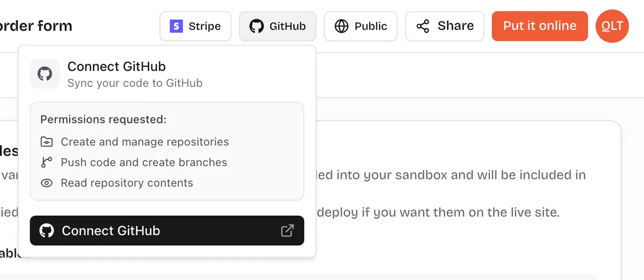This screenshot has width=644, height=280.
Task: Click the share nodes icon
Action: [x=423, y=26]
